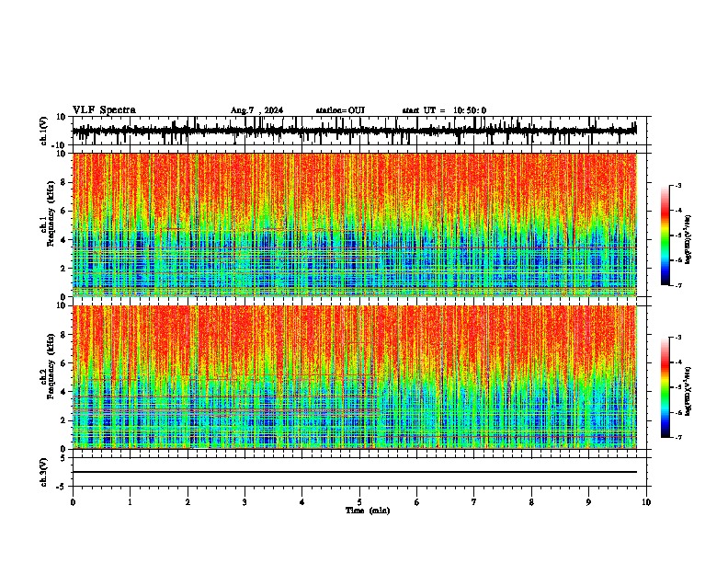Click the ch.2 color scale bar
Screen dimensions: 728x563
[x=665, y=387]
